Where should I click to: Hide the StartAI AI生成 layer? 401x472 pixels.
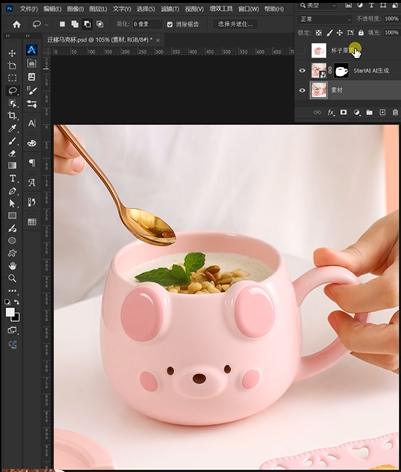(302, 71)
